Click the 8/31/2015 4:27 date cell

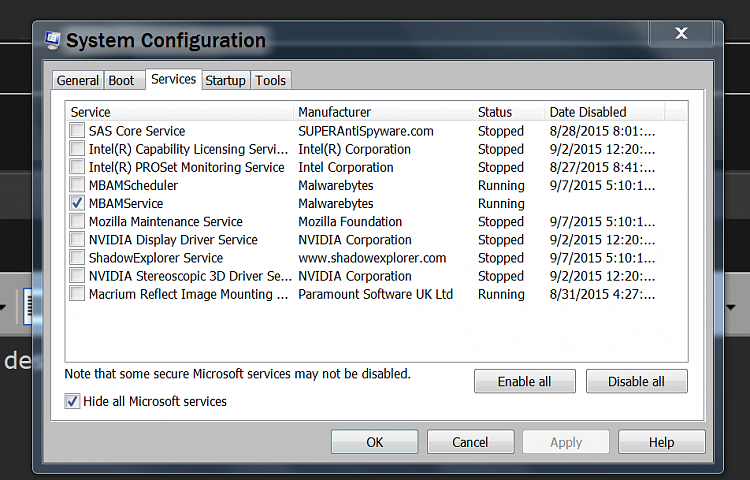pyautogui.click(x=602, y=295)
